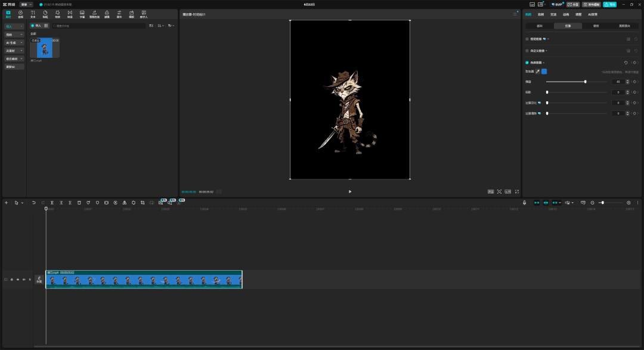Click the undo arrow in timeline toolbar
Image resolution: width=644 pixels, height=350 pixels.
point(33,203)
